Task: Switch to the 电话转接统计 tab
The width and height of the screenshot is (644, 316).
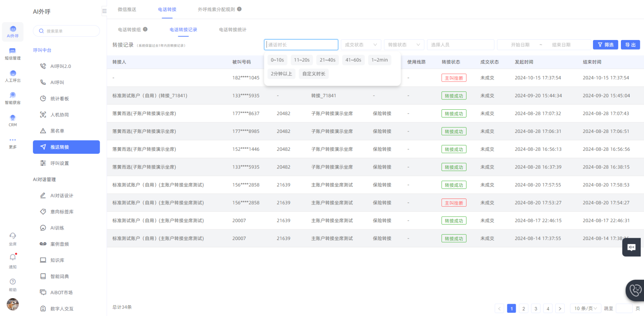Action: click(233, 30)
